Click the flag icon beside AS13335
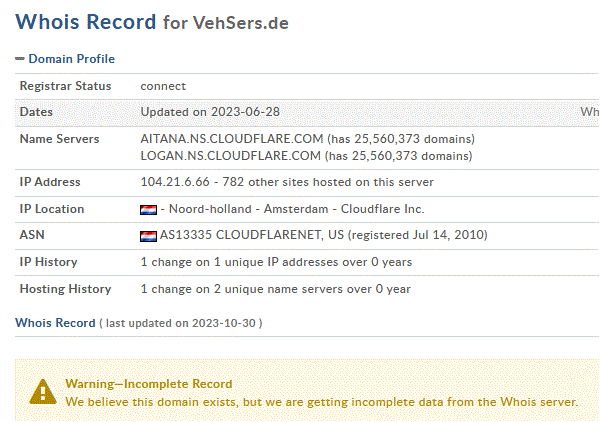The image size is (600, 422). (148, 236)
